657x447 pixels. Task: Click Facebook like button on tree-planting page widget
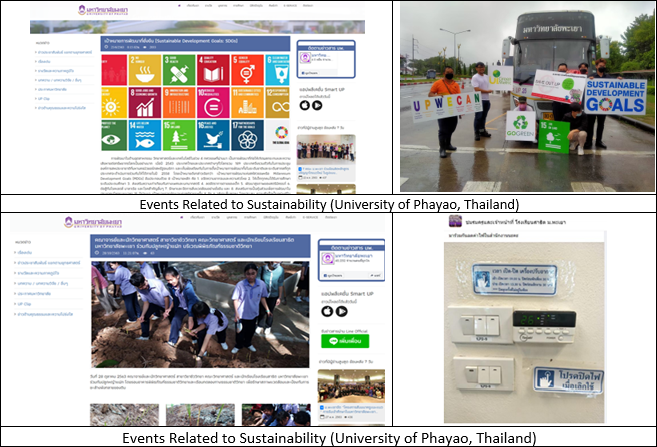(x=333, y=276)
